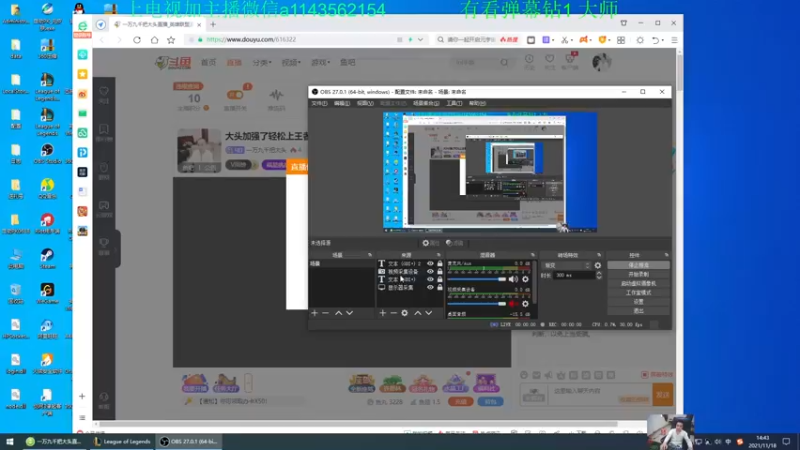Open the OBS 场景集合(S) menu

coord(426,103)
